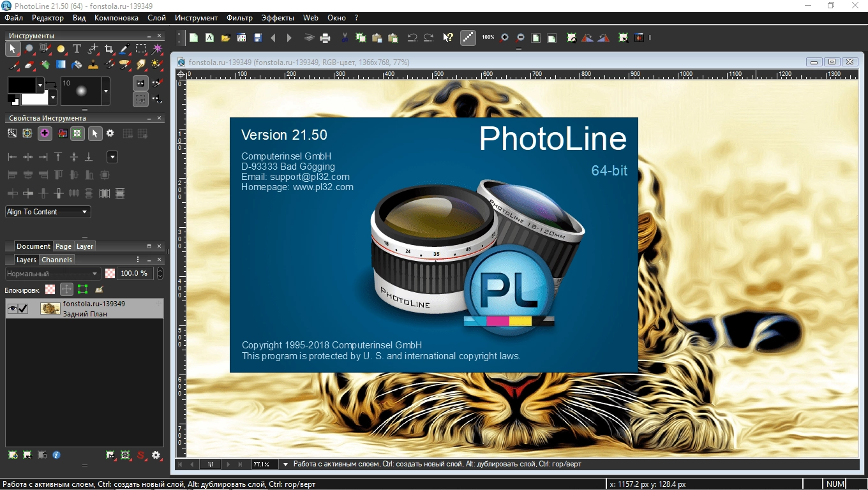Select the Eraser tool
This screenshot has width=868, height=490.
coord(29,64)
